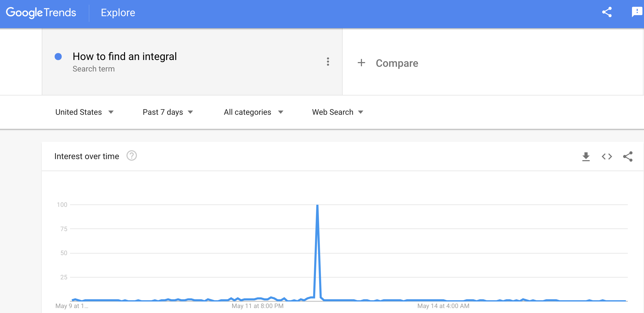Click the Google Trends logo
Image resolution: width=644 pixels, height=313 pixels.
(x=41, y=13)
